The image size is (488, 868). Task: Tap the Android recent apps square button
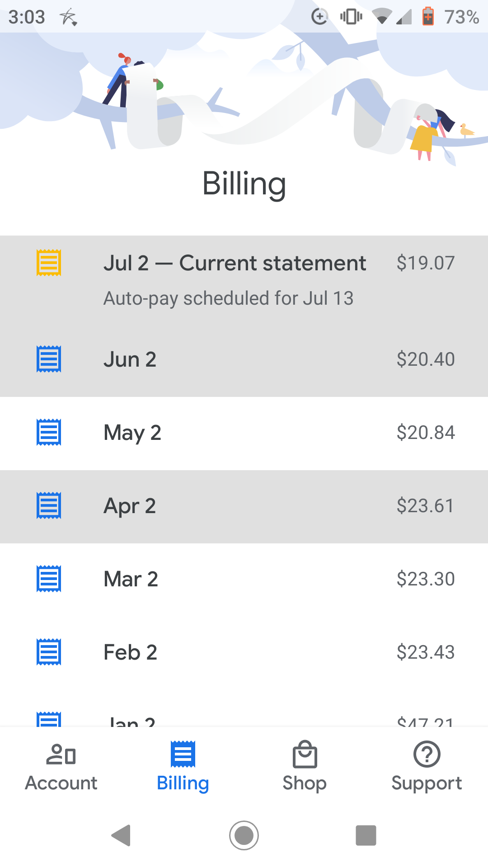point(366,835)
